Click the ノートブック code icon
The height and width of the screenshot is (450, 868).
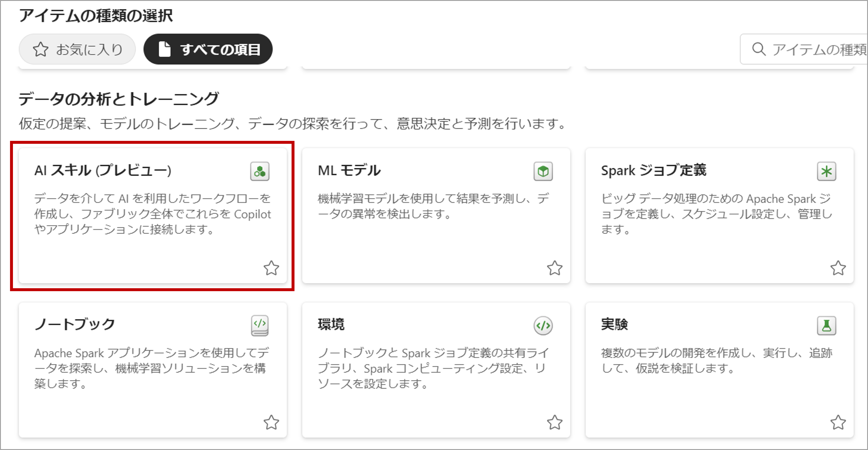click(x=259, y=325)
